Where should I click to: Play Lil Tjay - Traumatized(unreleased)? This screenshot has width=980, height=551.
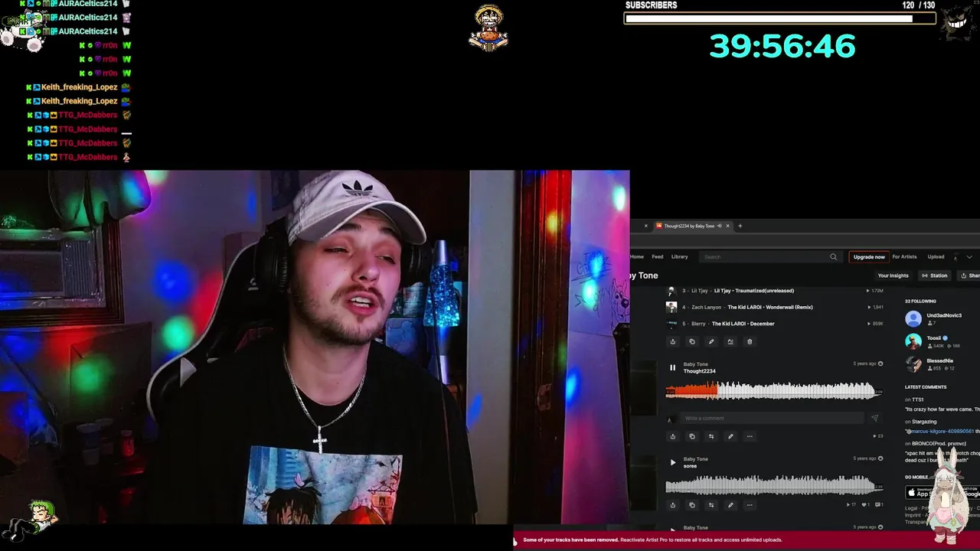click(x=753, y=291)
